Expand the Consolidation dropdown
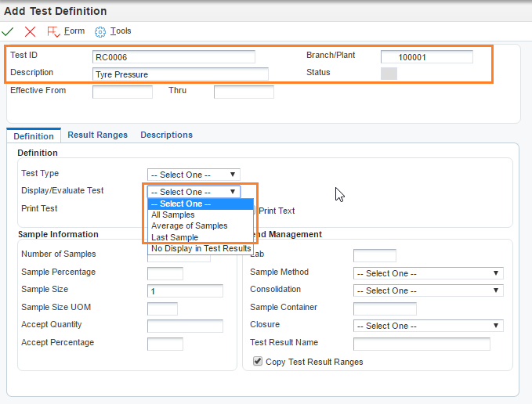 click(428, 290)
